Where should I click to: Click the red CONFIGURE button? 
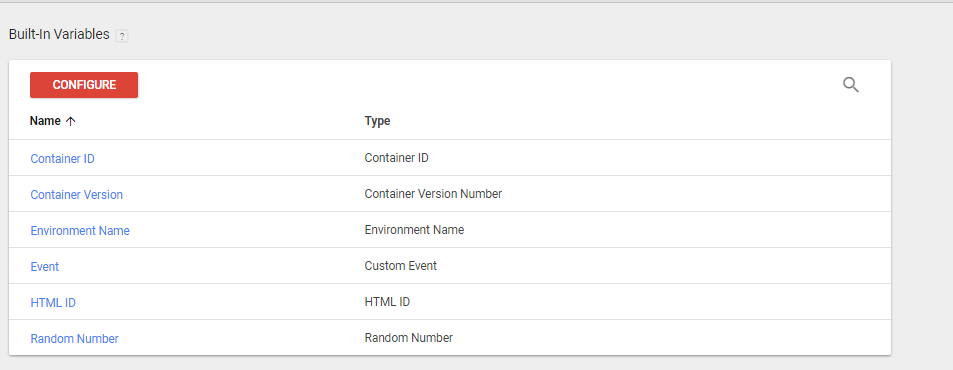tap(84, 85)
